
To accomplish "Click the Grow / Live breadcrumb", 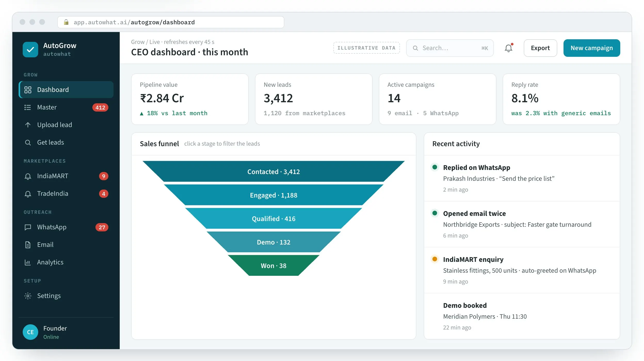I will [173, 42].
